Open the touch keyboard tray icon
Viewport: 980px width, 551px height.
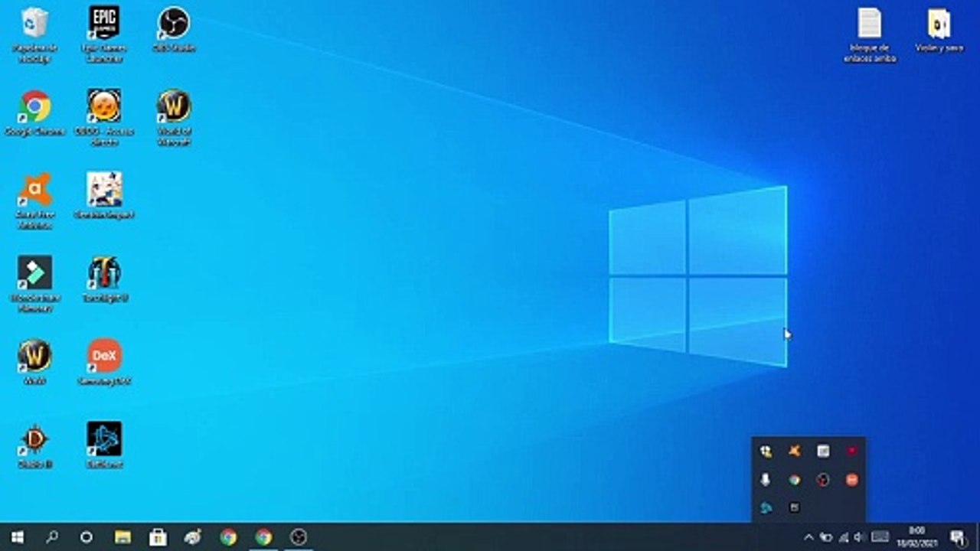(880, 537)
